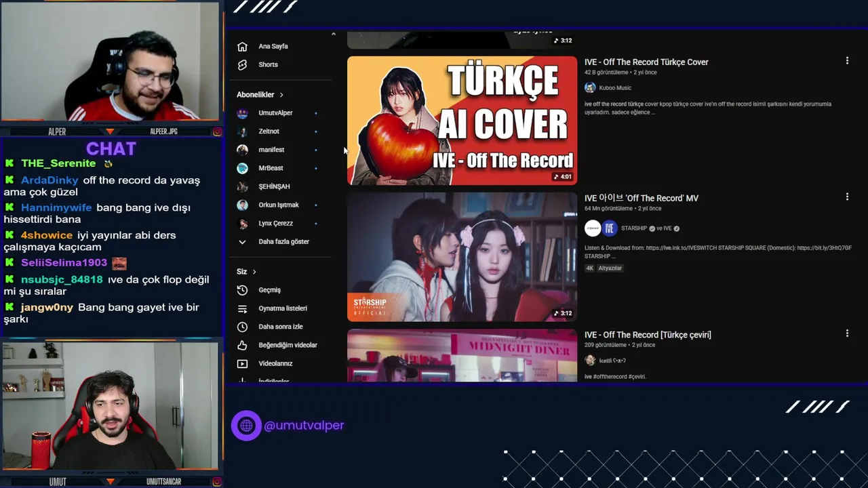The height and width of the screenshot is (488, 868).
Task: Expand the Siz section chevron
Action: click(x=254, y=272)
